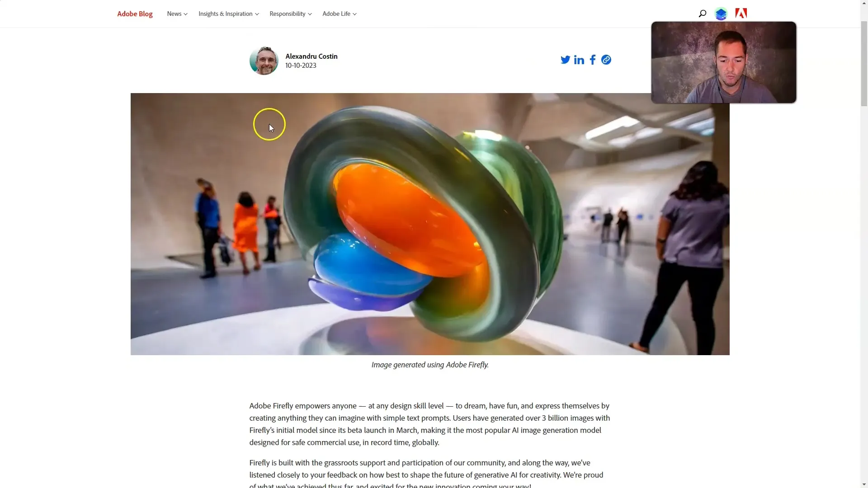Click the LinkedIn share icon
The image size is (868, 488).
(579, 60)
